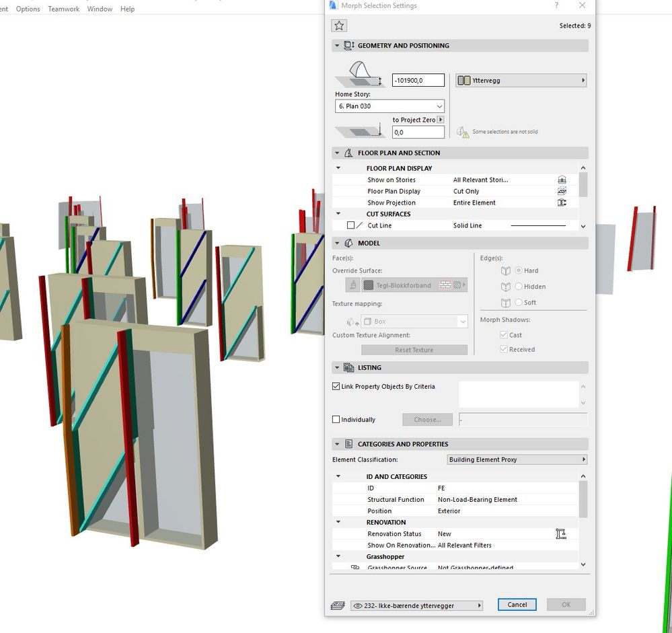Click the Hidden edge cube icon
The width and height of the screenshot is (672, 633).
pyautogui.click(x=506, y=287)
